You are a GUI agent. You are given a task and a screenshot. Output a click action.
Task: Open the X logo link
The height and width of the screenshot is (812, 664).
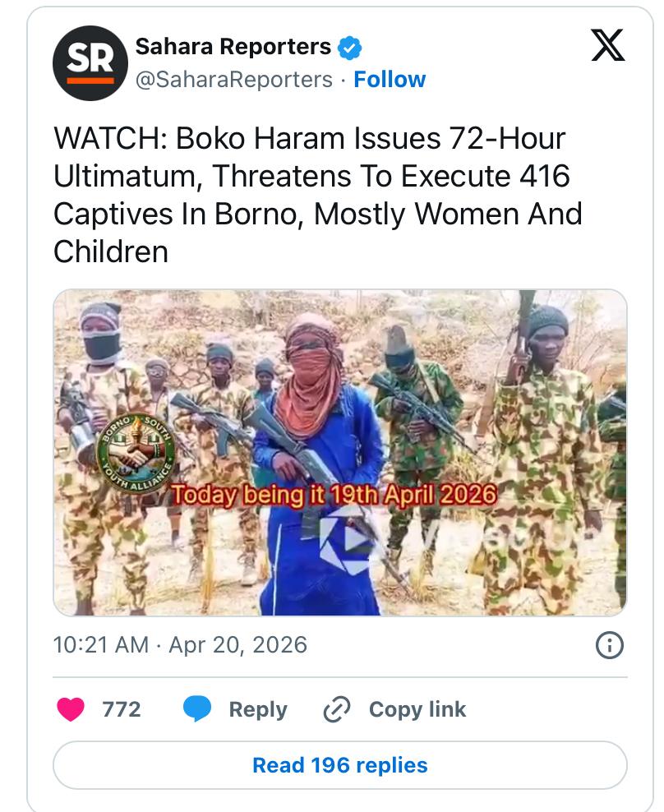pyautogui.click(x=608, y=45)
